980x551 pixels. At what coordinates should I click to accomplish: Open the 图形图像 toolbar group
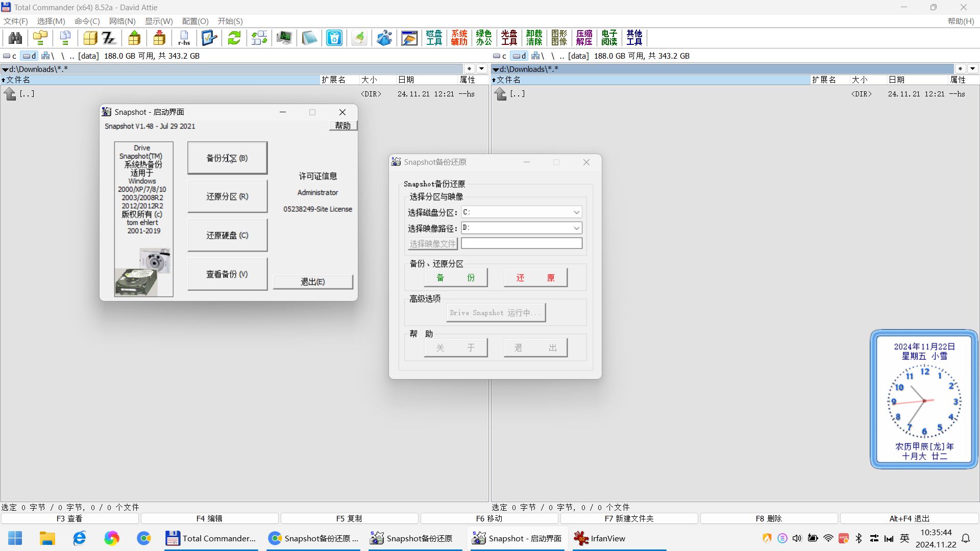point(559,38)
